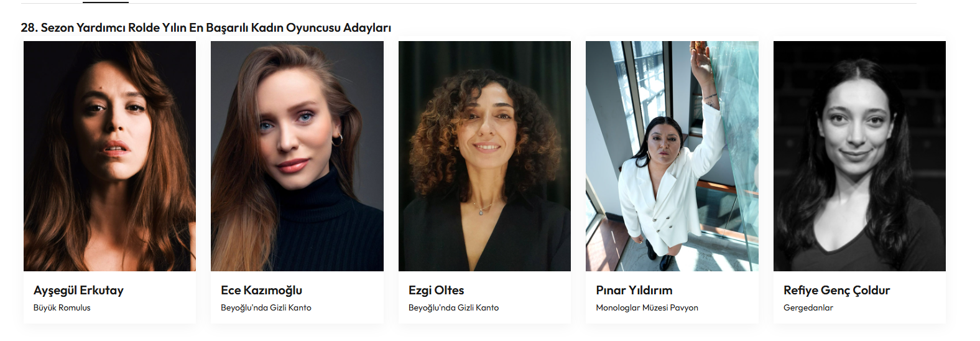This screenshot has height=341, width=980.
Task: Select Beyoğlu'nda Gizli Kanto under Ece Kazımoğlu
Action: (266, 307)
